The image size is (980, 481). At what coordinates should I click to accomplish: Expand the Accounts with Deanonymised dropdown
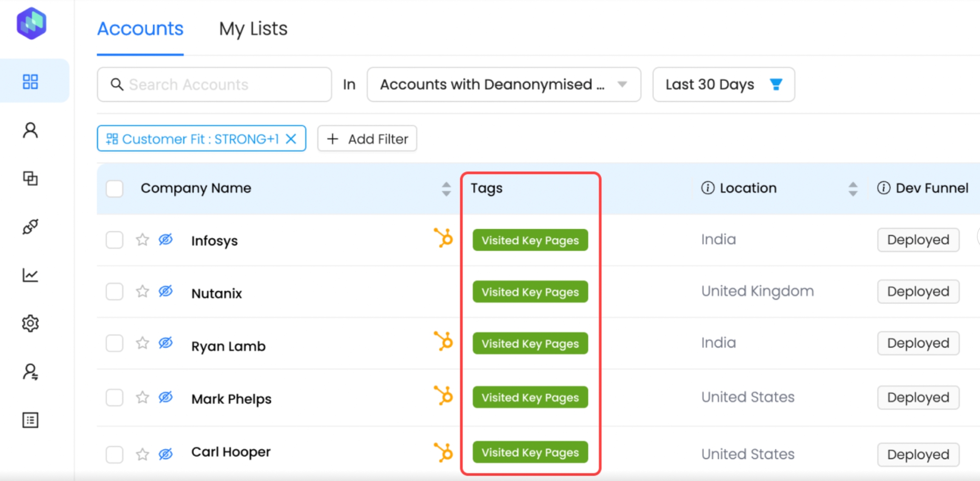coord(504,85)
